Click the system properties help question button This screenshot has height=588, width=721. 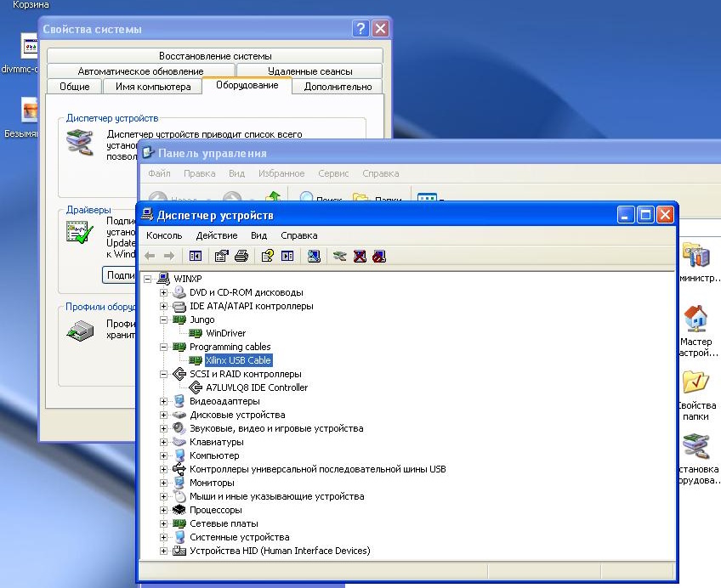pos(361,29)
